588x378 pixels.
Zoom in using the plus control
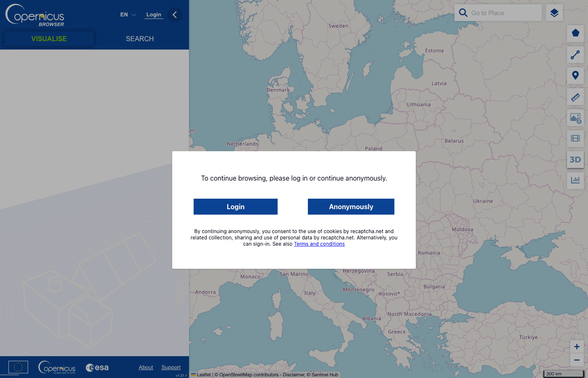576,346
